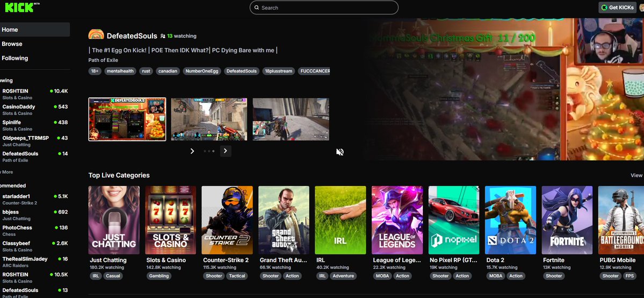644x298 pixels.
Task: Open the DefeatedSouls channel name in the header
Action: (132, 36)
